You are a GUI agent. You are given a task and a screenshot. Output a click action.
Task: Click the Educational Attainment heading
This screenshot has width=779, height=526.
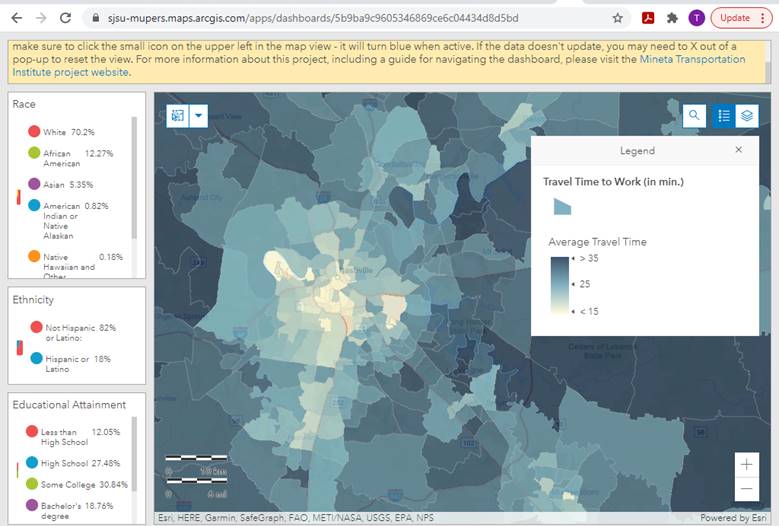point(69,405)
